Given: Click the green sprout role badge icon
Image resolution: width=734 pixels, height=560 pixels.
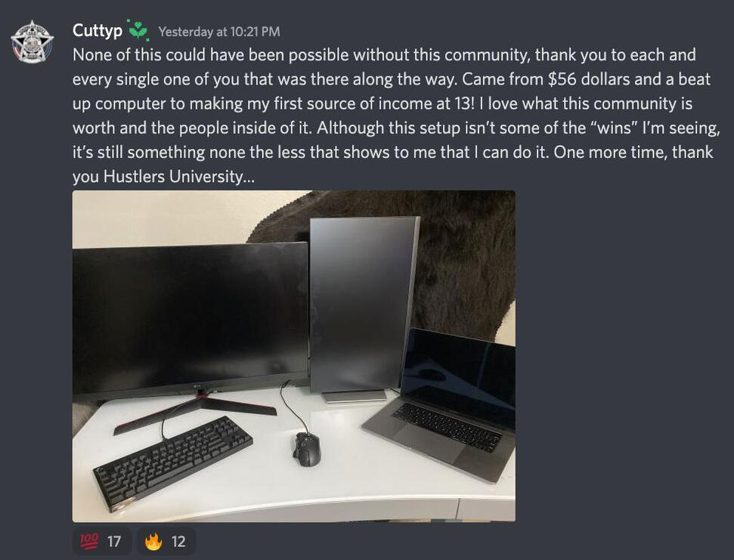Looking at the screenshot, I should 138,30.
